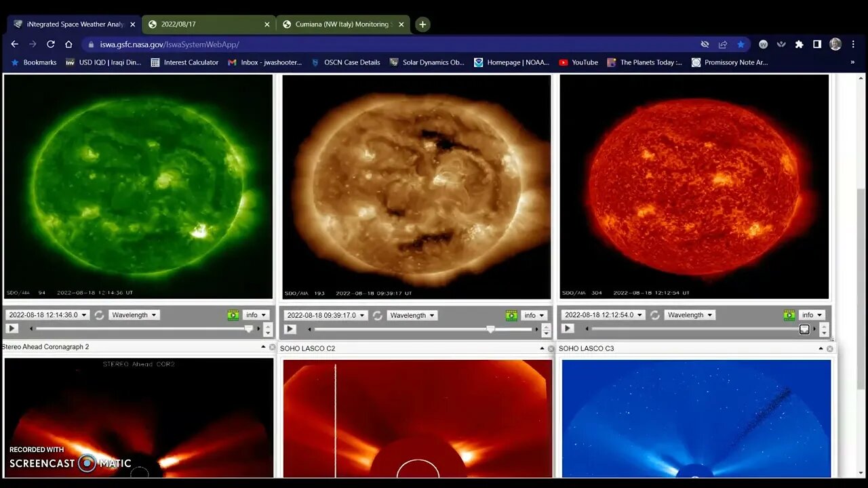Open movie maker icon in AIA 94 panel
Screen dimensions: 868x488
click(x=233, y=315)
